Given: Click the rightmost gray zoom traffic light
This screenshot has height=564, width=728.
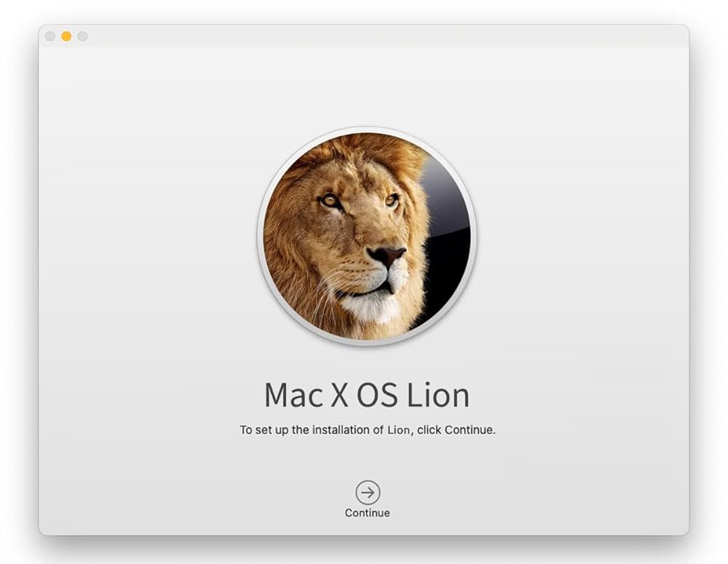Looking at the screenshot, I should pos(82,34).
